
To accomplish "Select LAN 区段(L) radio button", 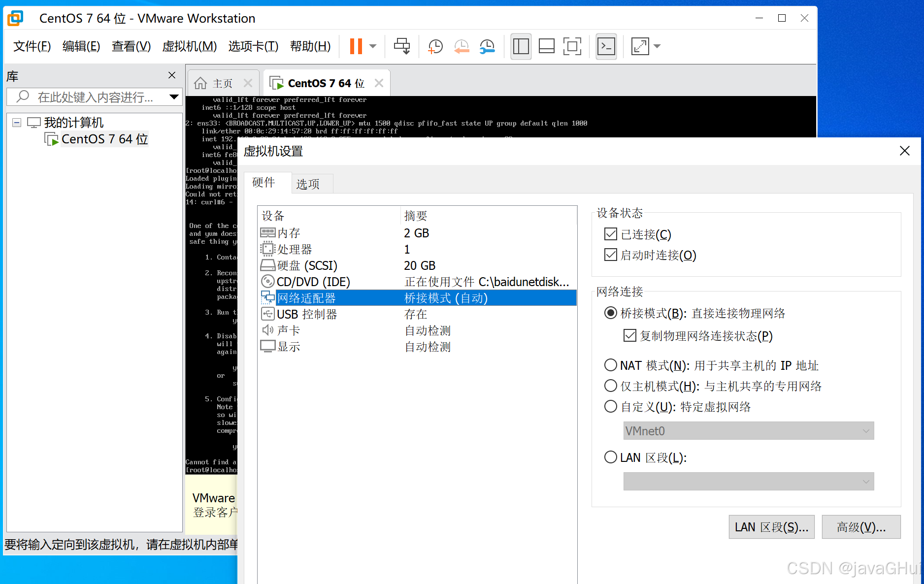I will click(611, 457).
